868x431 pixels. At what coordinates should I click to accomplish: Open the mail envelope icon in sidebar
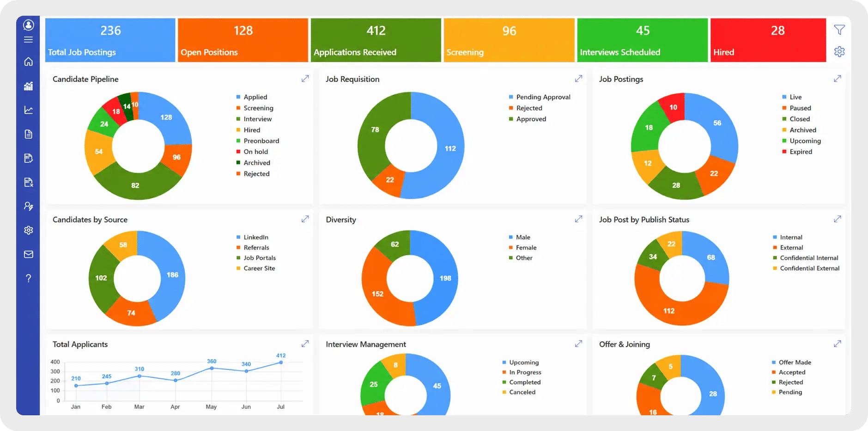pyautogui.click(x=29, y=254)
